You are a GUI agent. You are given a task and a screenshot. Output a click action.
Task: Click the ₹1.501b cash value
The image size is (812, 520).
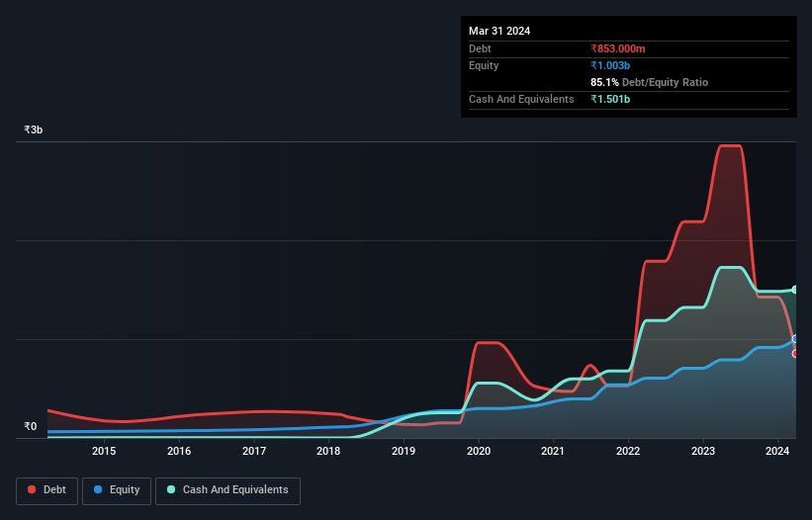tap(610, 99)
